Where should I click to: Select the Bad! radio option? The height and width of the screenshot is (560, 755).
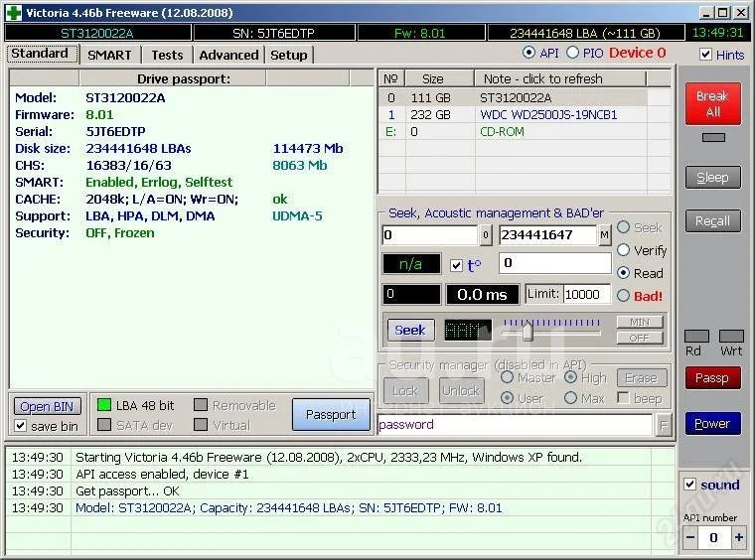[623, 296]
